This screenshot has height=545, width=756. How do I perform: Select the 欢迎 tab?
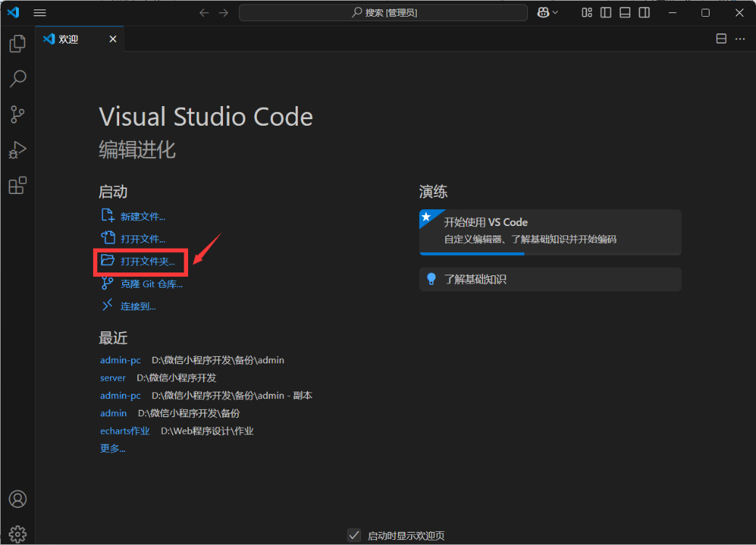click(x=80, y=39)
